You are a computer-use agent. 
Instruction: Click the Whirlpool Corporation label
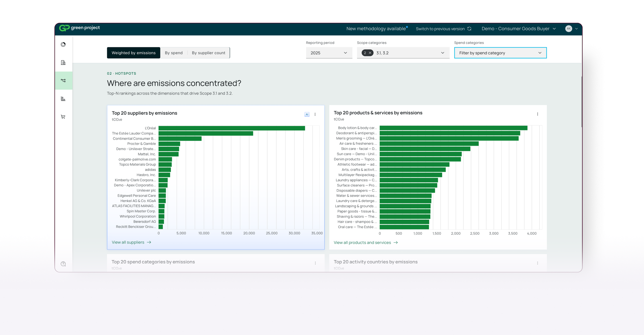138,216
